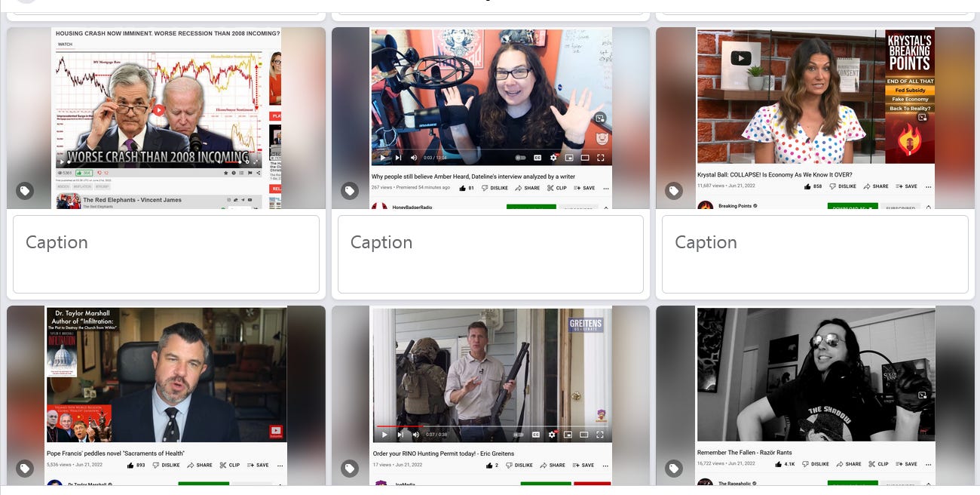Click the tag icon on the Remember The Fallen image
This screenshot has height=495, width=980.
click(674, 469)
